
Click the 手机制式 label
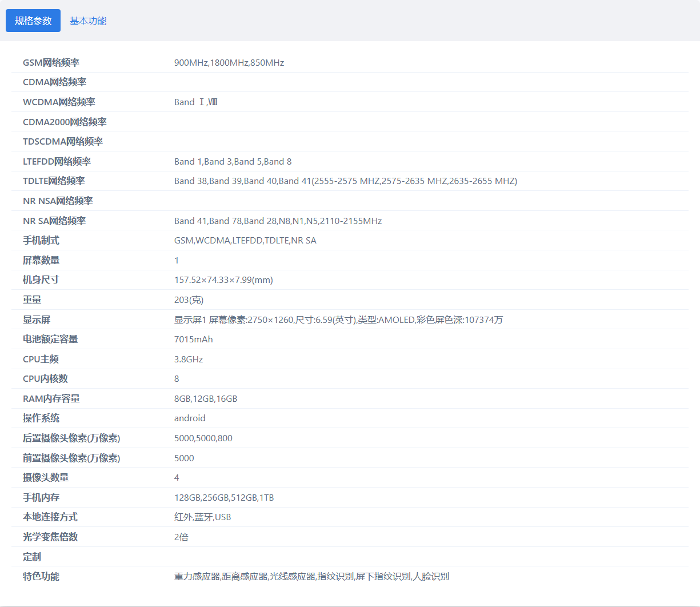click(x=41, y=240)
